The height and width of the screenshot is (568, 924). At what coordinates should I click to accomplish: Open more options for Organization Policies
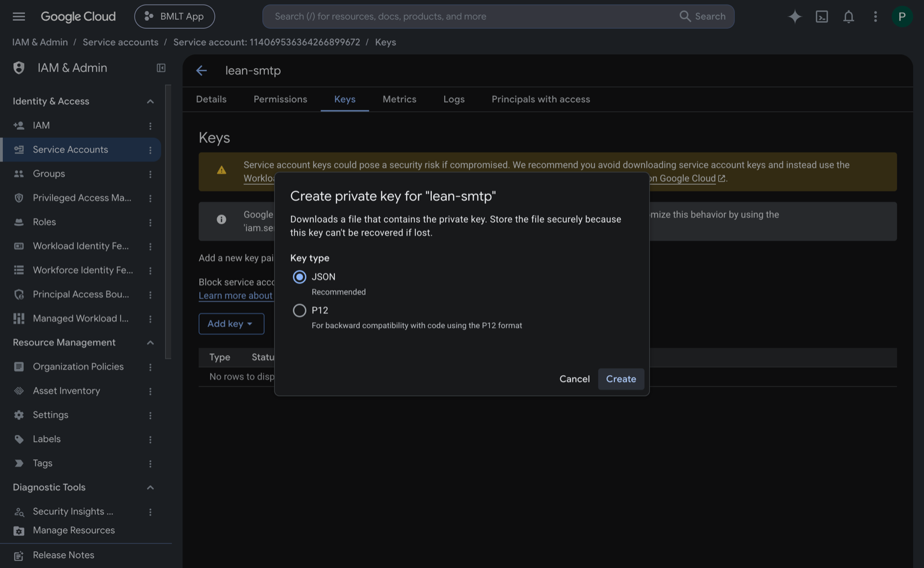pyautogui.click(x=150, y=367)
